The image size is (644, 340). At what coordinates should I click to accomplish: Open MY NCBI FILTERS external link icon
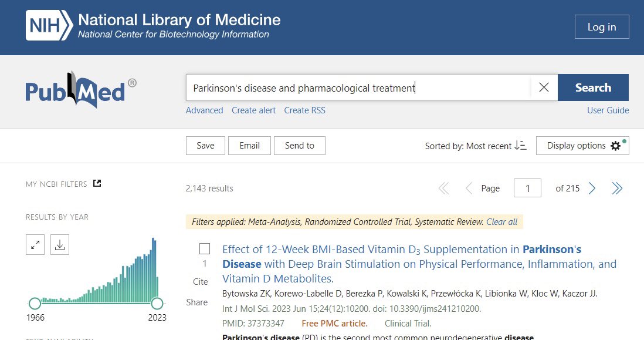pos(98,183)
